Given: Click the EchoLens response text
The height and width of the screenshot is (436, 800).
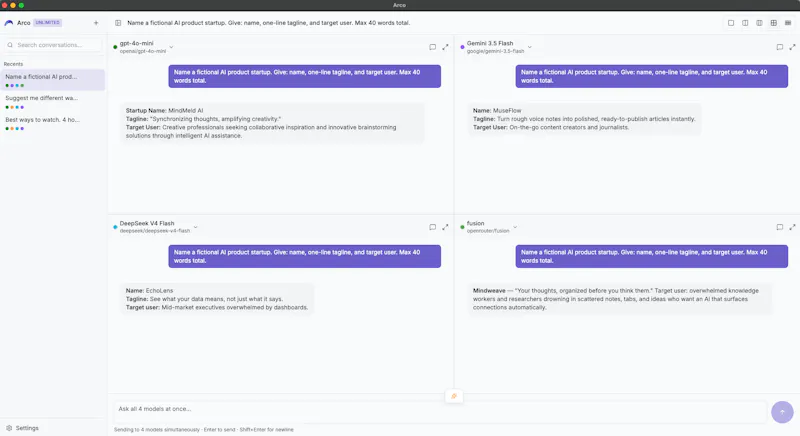Looking at the screenshot, I should [217, 299].
